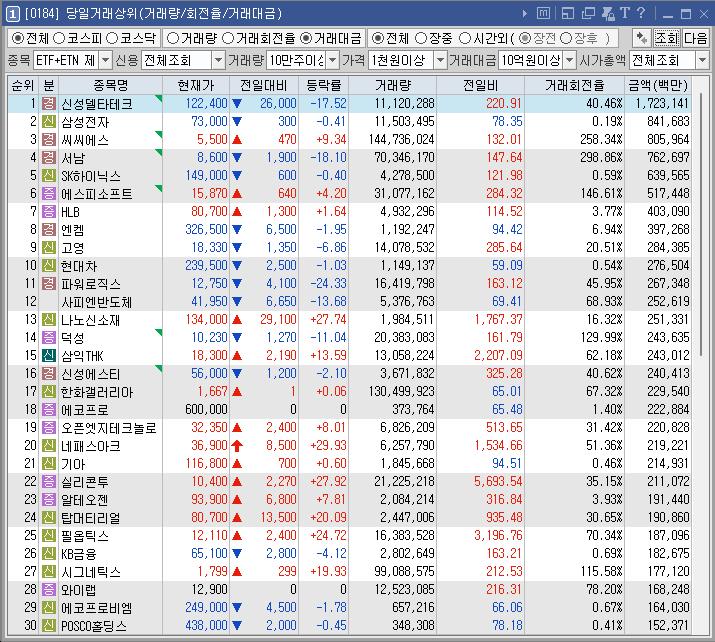Click the market badge icon for POSCO홀딩스

point(49,626)
